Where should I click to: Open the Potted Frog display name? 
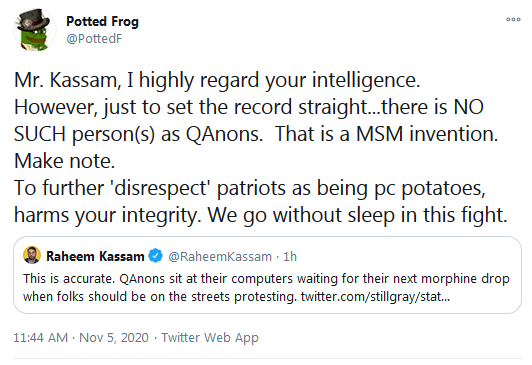(102, 21)
